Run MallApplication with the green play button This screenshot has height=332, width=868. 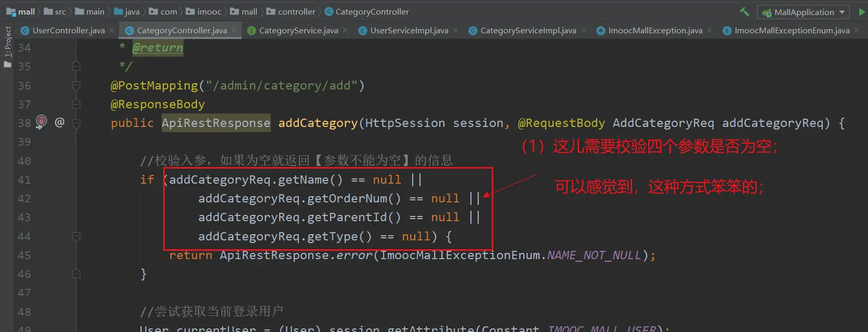pyautogui.click(x=862, y=11)
